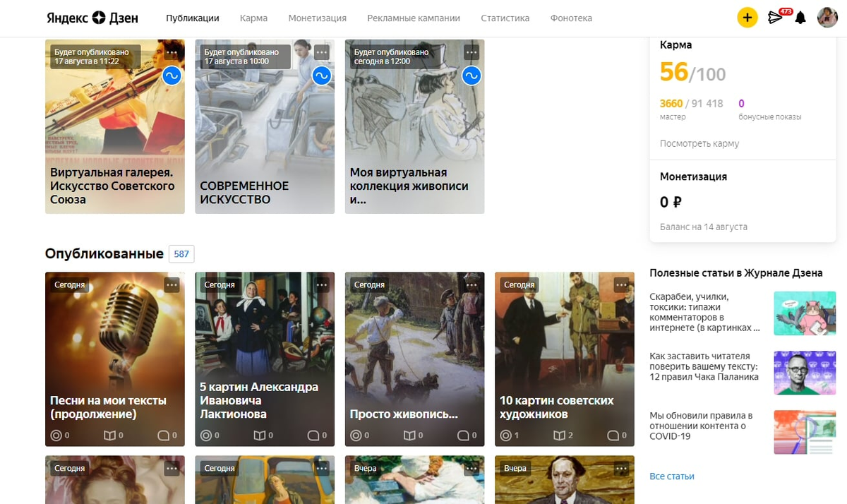Open article Скарабеи, училки, токсики

coord(705,312)
